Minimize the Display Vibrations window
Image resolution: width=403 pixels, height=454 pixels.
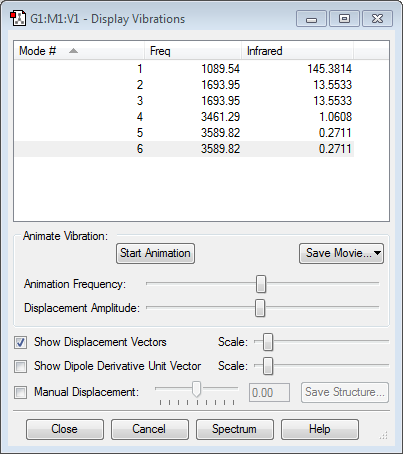tap(311, 19)
